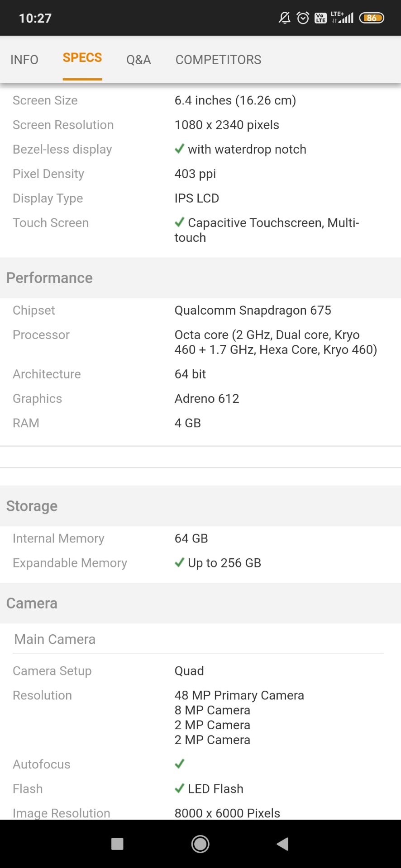401x868 pixels.
Task: Tap the alarm clock status icon
Action: (303, 18)
